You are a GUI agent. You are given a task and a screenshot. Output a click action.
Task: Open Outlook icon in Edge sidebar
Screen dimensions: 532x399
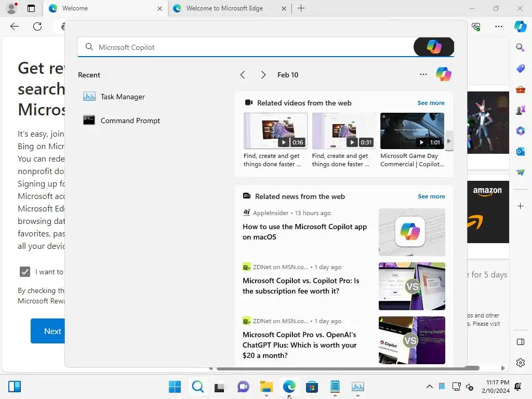coord(520,152)
